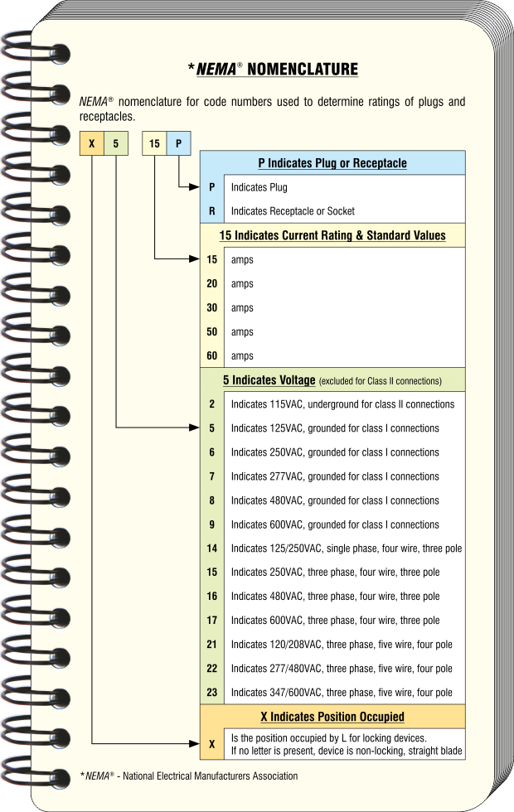Click the 50 amps row
514x812 pixels.
[332, 332]
